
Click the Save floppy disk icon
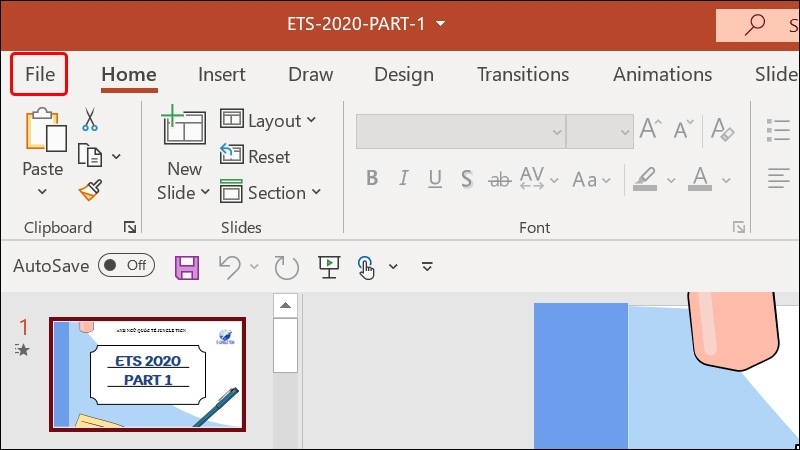[x=186, y=266]
